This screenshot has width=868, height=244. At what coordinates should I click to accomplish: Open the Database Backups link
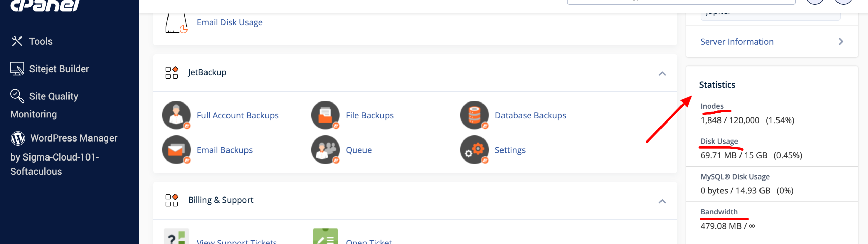[530, 115]
